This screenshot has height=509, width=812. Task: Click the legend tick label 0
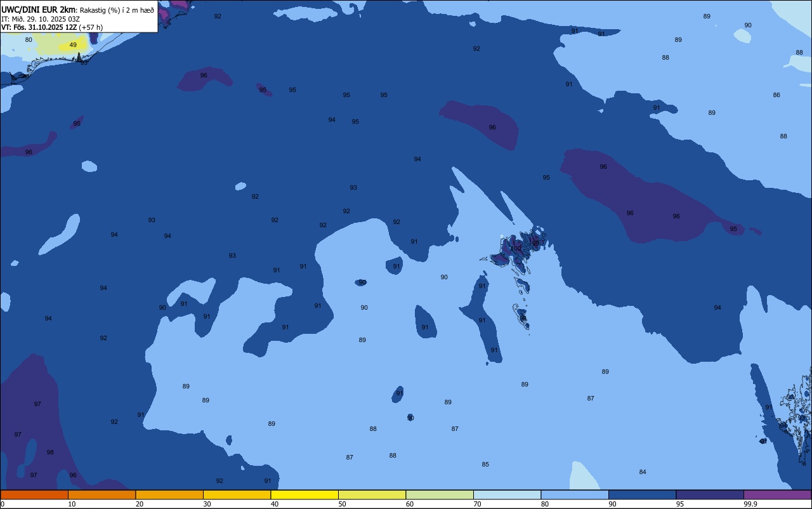point(3,504)
